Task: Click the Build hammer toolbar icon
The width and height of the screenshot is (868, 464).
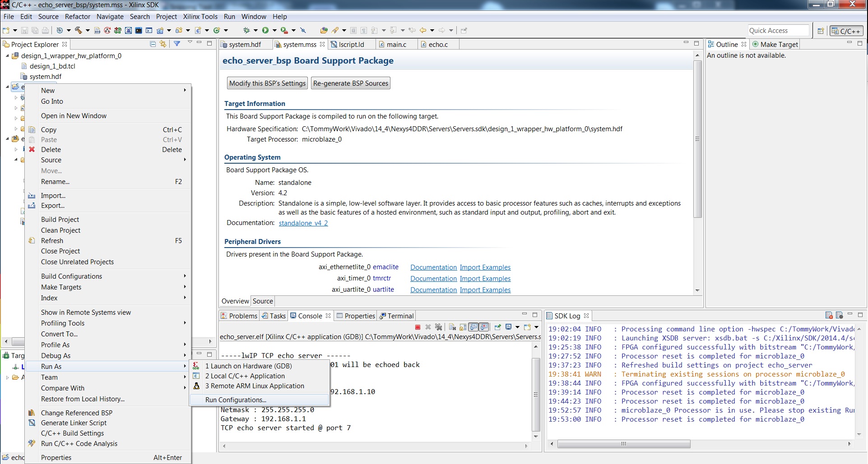Action: pos(78,30)
